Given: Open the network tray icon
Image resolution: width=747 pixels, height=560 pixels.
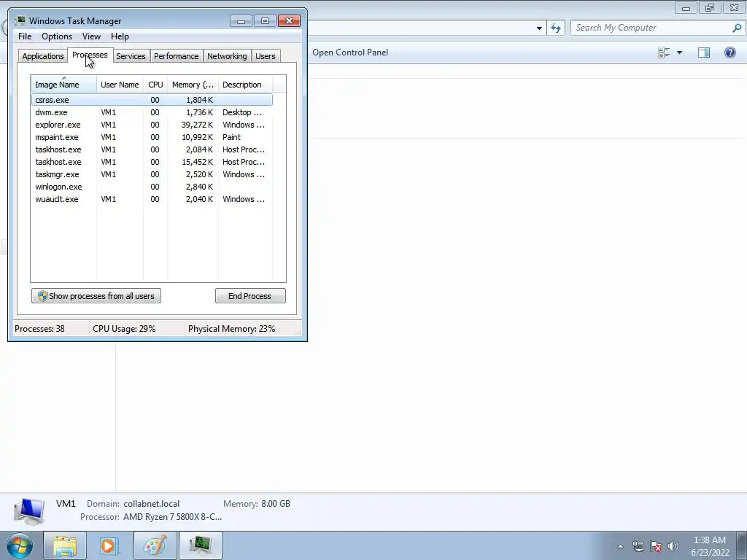Looking at the screenshot, I should coord(638,546).
